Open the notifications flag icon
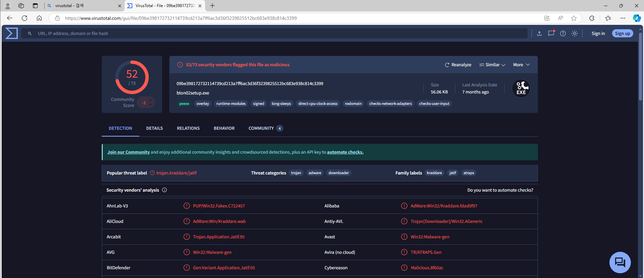The width and height of the screenshot is (644, 278). pyautogui.click(x=551, y=33)
